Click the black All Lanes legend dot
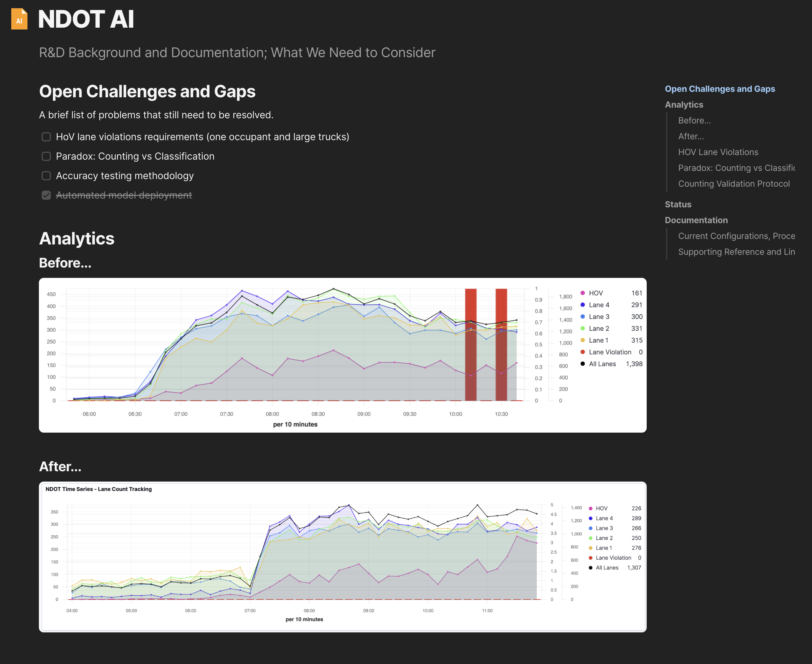 (583, 364)
